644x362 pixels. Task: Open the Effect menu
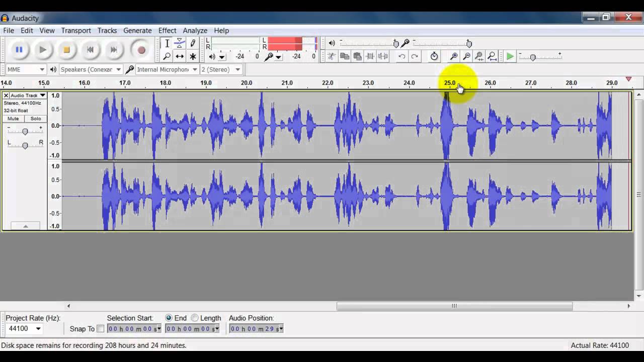click(x=167, y=31)
